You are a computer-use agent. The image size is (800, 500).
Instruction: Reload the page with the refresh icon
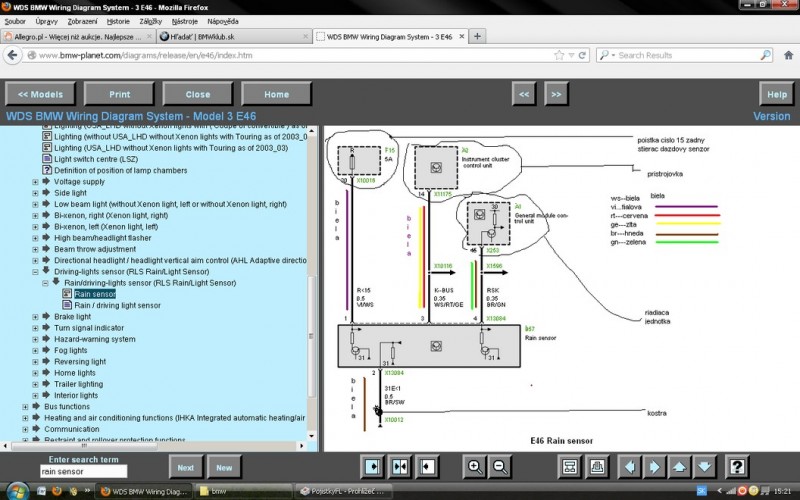(582, 55)
